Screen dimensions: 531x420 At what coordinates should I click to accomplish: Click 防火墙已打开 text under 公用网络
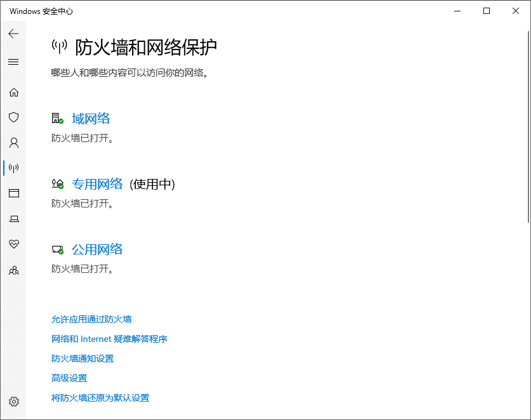pyautogui.click(x=83, y=269)
